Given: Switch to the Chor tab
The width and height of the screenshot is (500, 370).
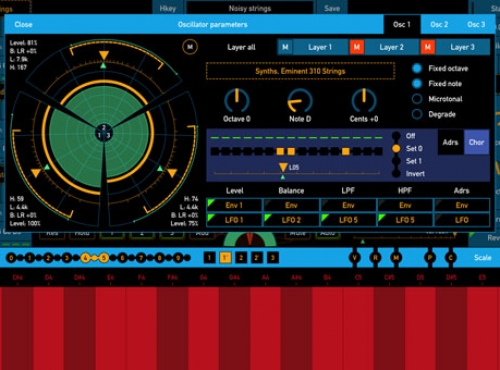Looking at the screenshot, I should 476,142.
